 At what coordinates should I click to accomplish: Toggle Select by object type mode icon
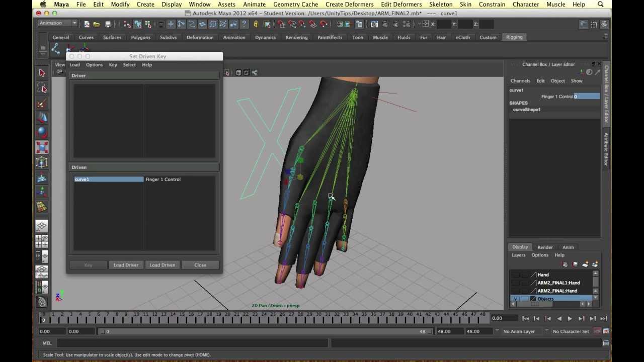(137, 24)
